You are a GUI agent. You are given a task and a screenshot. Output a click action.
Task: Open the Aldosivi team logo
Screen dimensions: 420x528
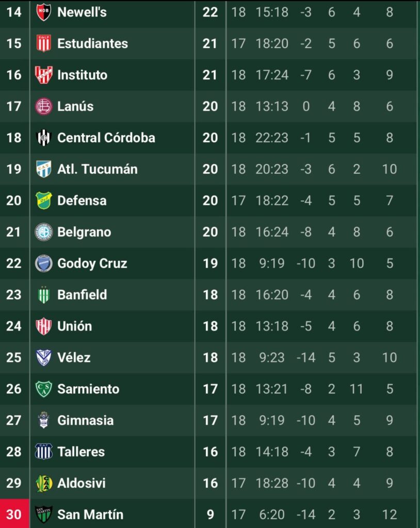43,483
